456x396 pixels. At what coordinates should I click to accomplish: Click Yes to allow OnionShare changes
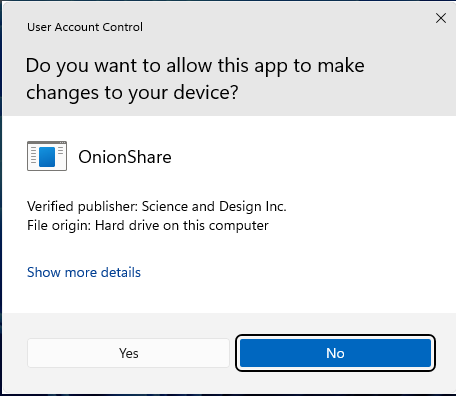pos(128,353)
